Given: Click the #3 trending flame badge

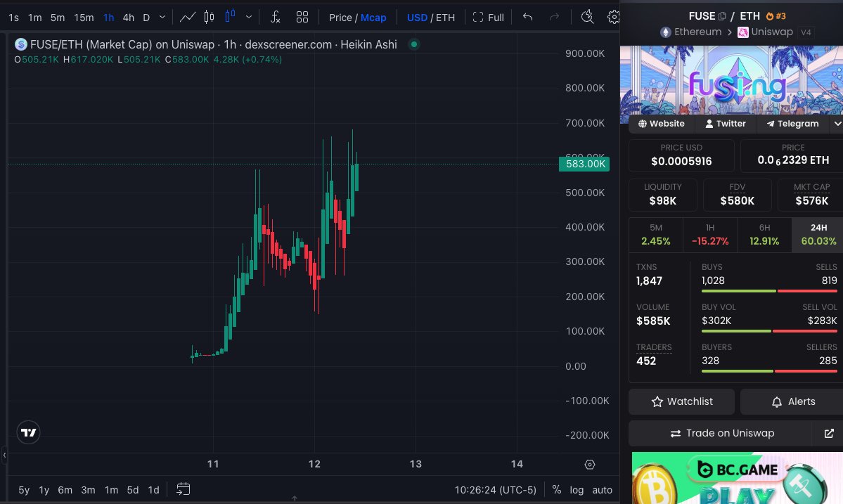Looking at the screenshot, I should pos(776,16).
